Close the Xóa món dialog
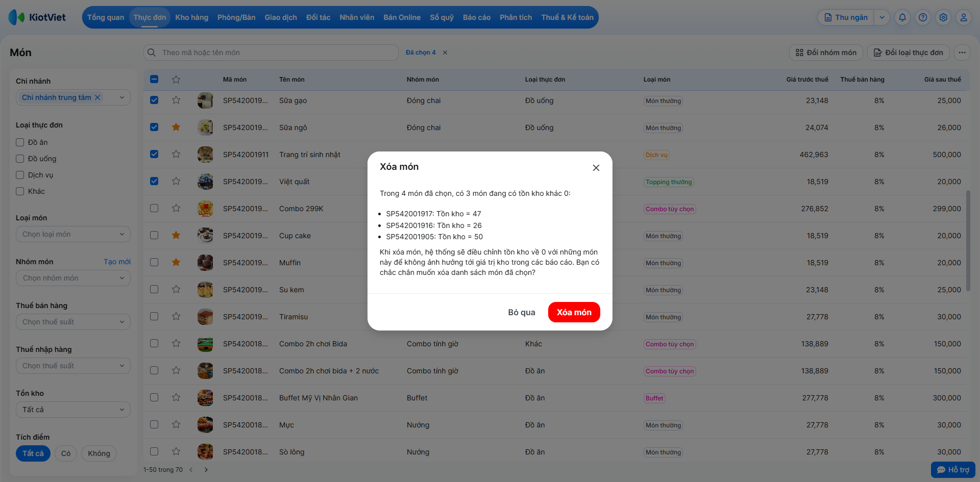980x482 pixels. click(596, 168)
